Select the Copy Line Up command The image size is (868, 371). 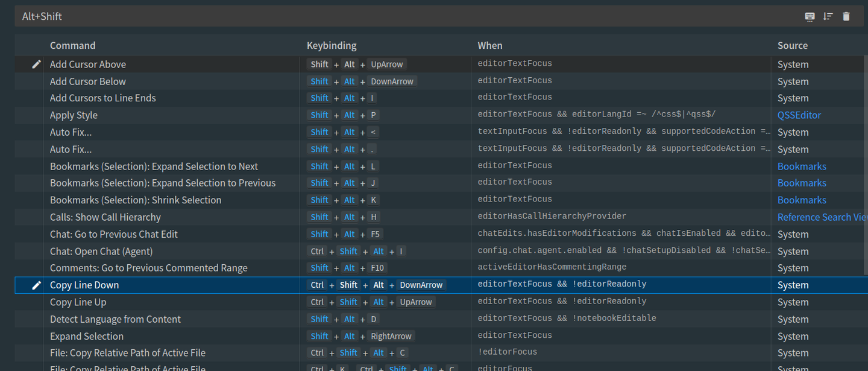(x=78, y=302)
